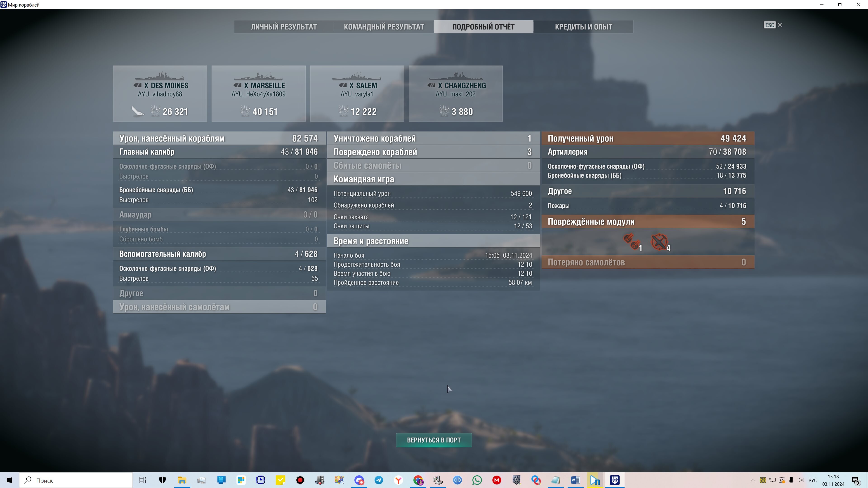Open volume control in system tray
The image size is (868, 488).
pyautogui.click(x=801, y=480)
